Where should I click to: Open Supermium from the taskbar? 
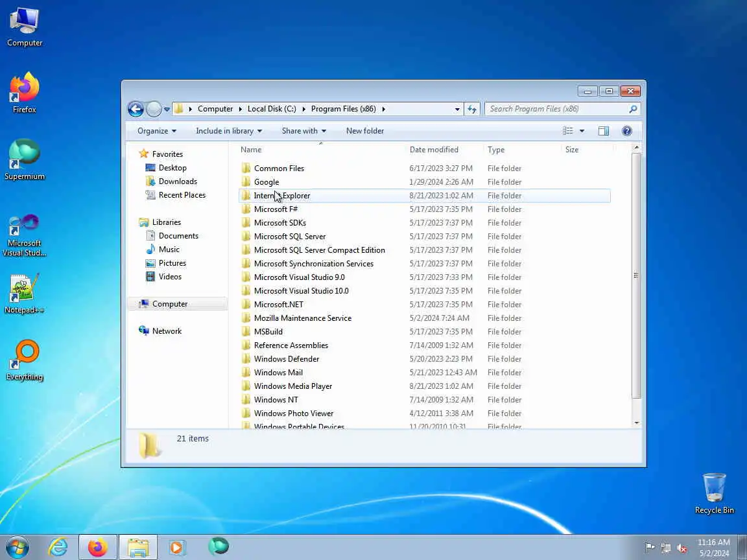coord(218,546)
